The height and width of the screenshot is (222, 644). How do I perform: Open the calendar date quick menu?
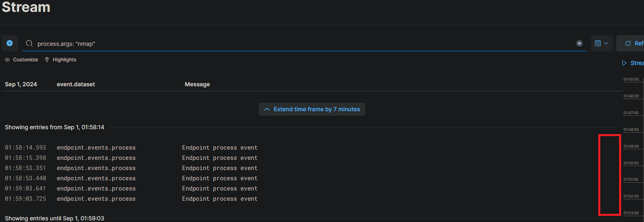pos(602,43)
